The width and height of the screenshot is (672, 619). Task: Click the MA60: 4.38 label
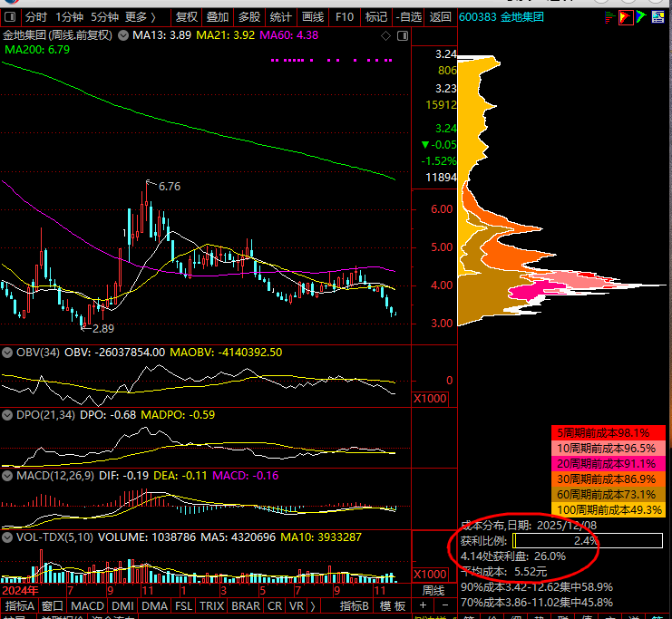pos(289,35)
